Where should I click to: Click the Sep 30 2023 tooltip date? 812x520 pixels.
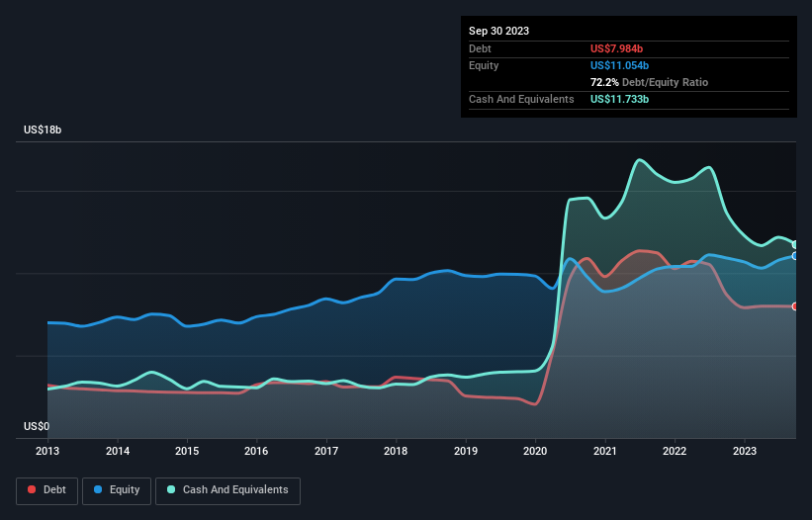(498, 31)
